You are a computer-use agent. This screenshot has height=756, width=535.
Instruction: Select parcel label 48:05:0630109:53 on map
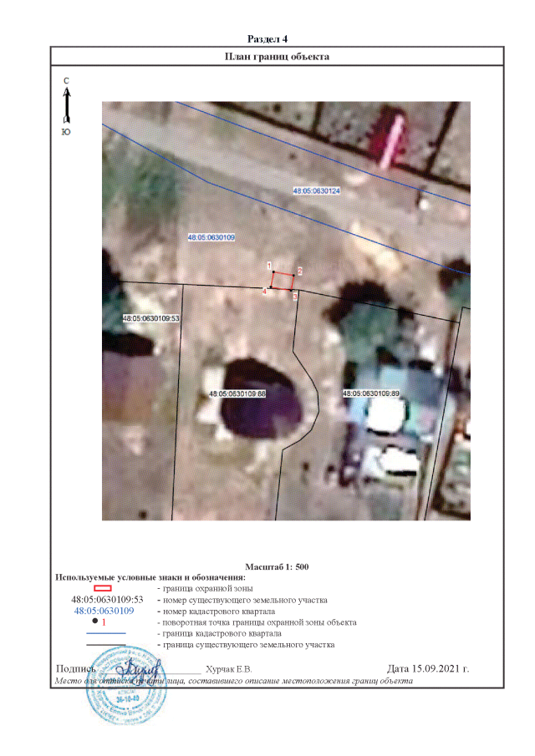click(151, 318)
